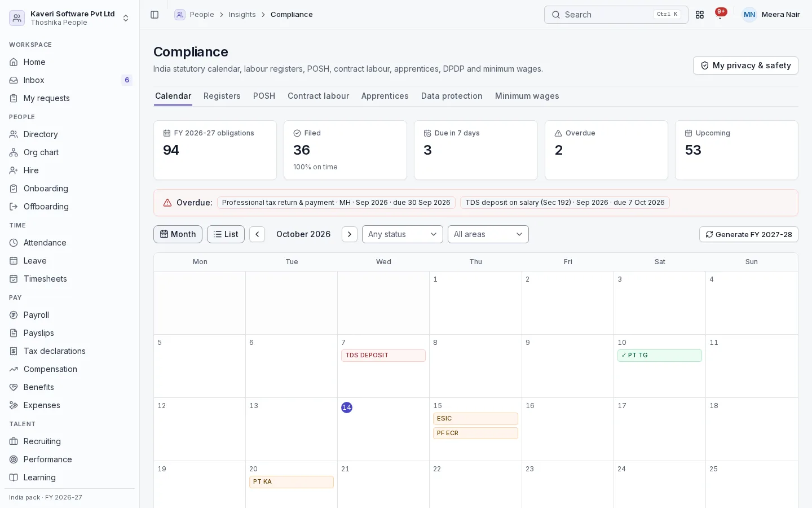Open the People breadcrumb link

point(202,15)
